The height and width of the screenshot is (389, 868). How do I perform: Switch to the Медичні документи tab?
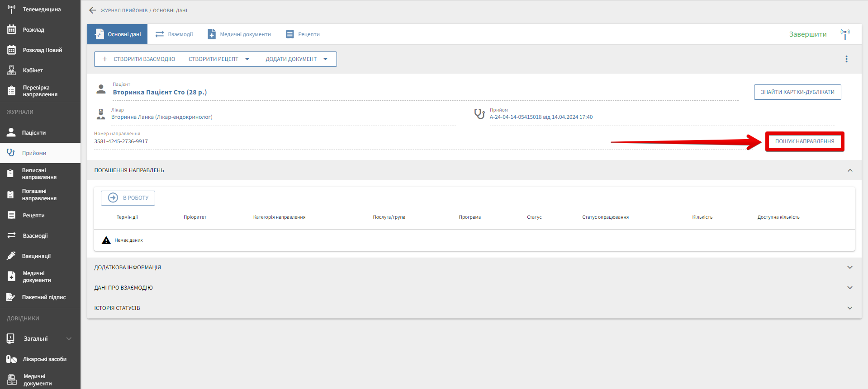point(239,34)
